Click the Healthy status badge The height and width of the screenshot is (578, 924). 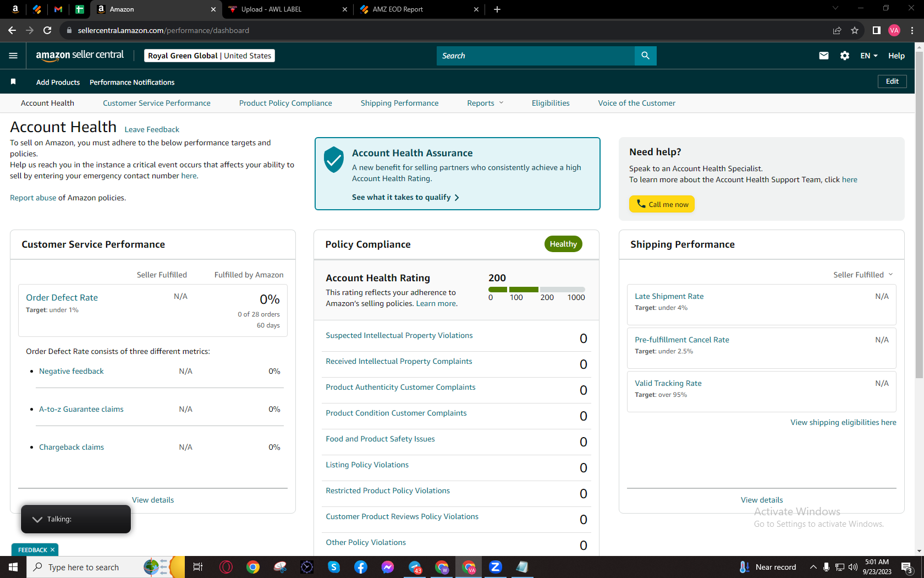click(x=563, y=244)
